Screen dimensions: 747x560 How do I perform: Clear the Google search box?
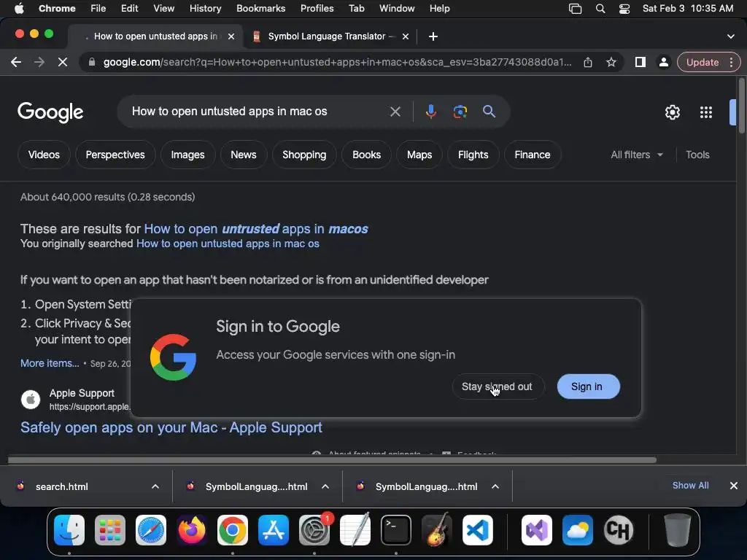pos(395,112)
